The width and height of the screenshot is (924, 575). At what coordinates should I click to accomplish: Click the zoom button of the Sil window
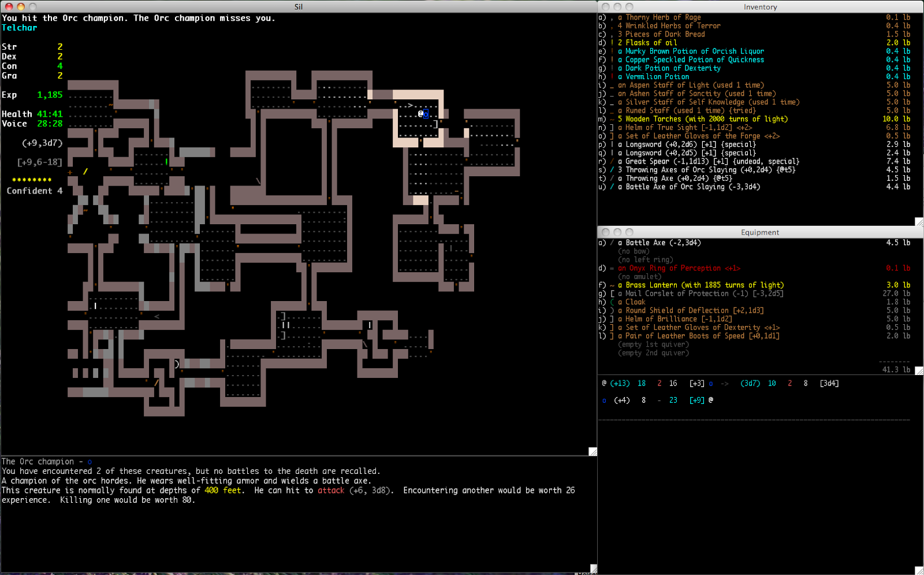point(33,6)
